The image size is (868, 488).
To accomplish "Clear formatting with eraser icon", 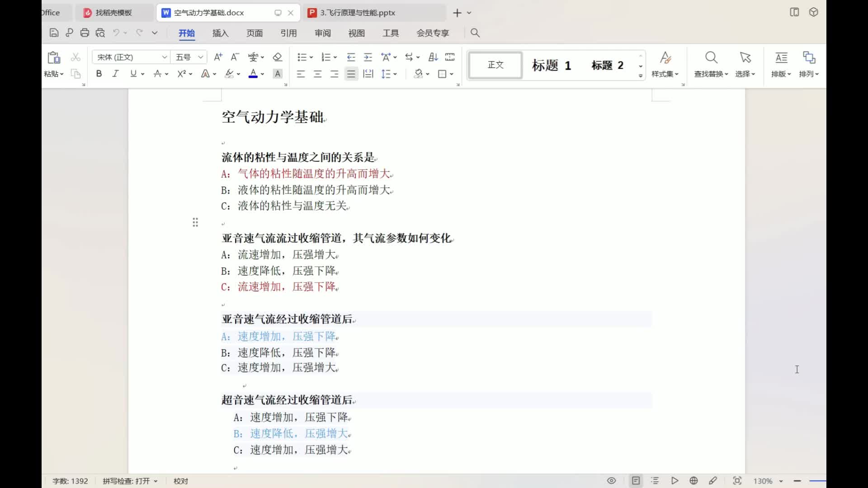I will point(278,57).
